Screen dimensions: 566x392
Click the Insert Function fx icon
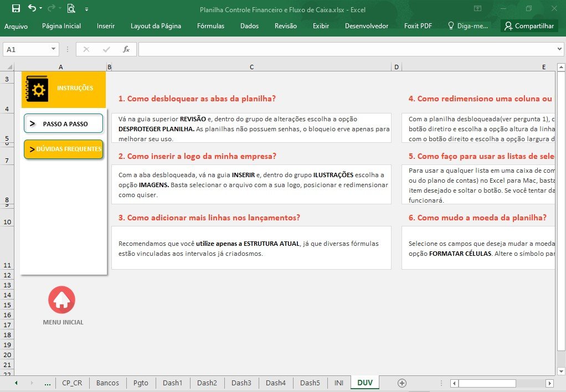click(x=126, y=49)
